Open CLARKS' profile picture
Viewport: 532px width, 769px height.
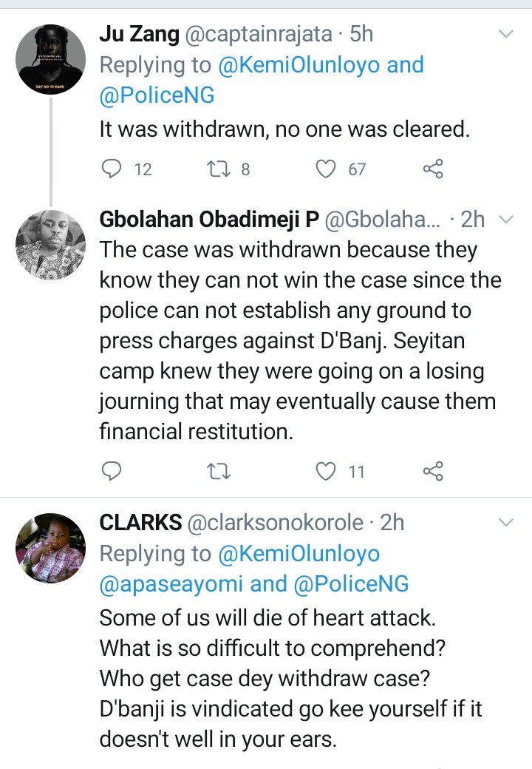(x=50, y=548)
